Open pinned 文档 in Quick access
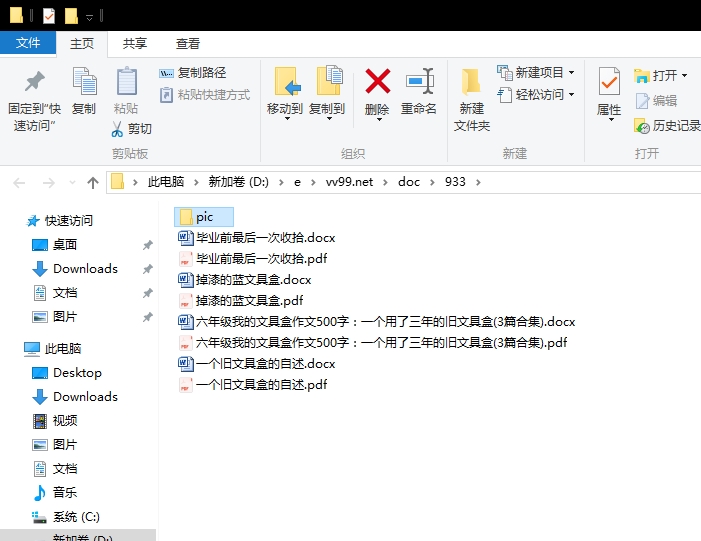The height and width of the screenshot is (541, 701). (55, 293)
